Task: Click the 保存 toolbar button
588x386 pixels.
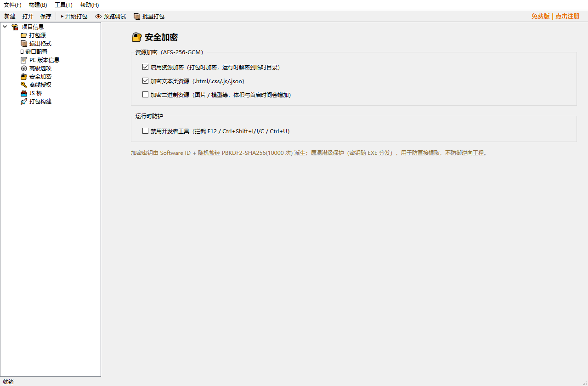Action: point(46,17)
